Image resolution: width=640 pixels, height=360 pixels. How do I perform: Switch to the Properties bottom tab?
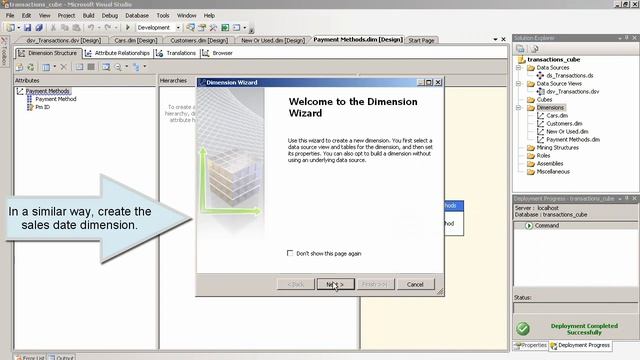[531, 345]
